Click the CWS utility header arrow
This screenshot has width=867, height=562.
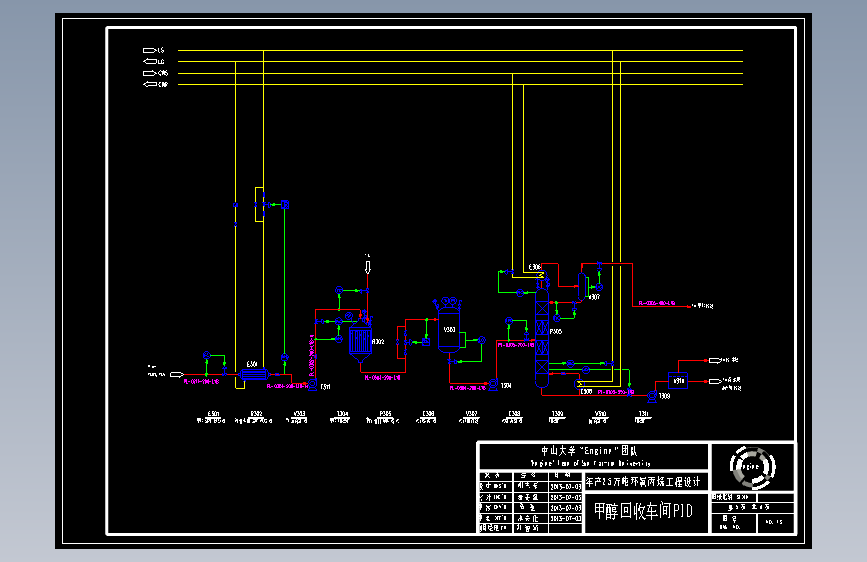(149, 73)
